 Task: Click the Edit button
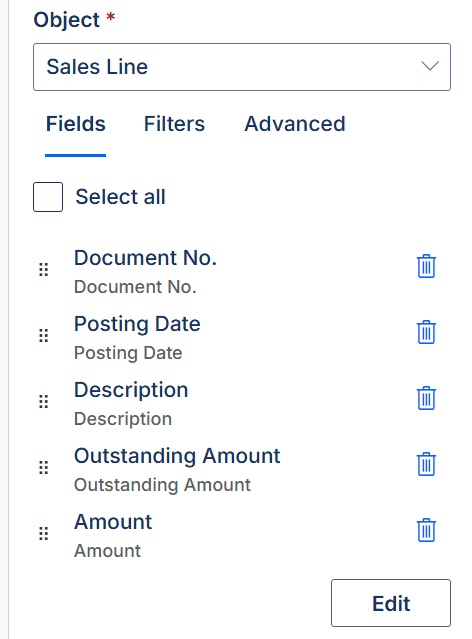(x=391, y=603)
